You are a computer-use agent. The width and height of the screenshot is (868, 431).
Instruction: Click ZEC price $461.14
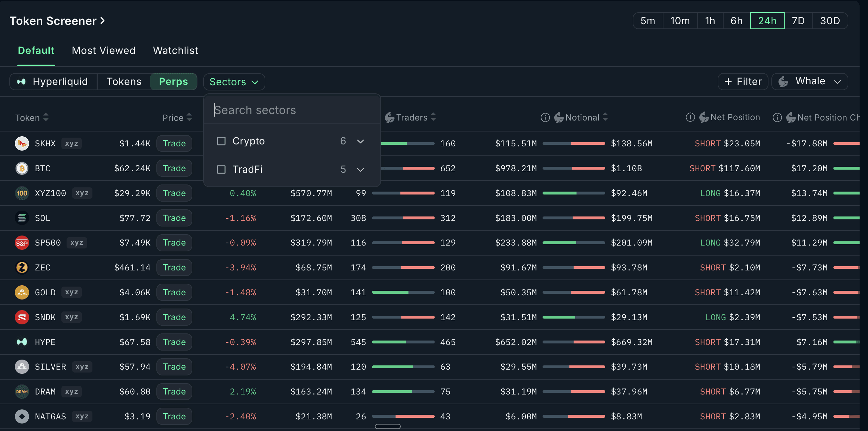coord(132,268)
